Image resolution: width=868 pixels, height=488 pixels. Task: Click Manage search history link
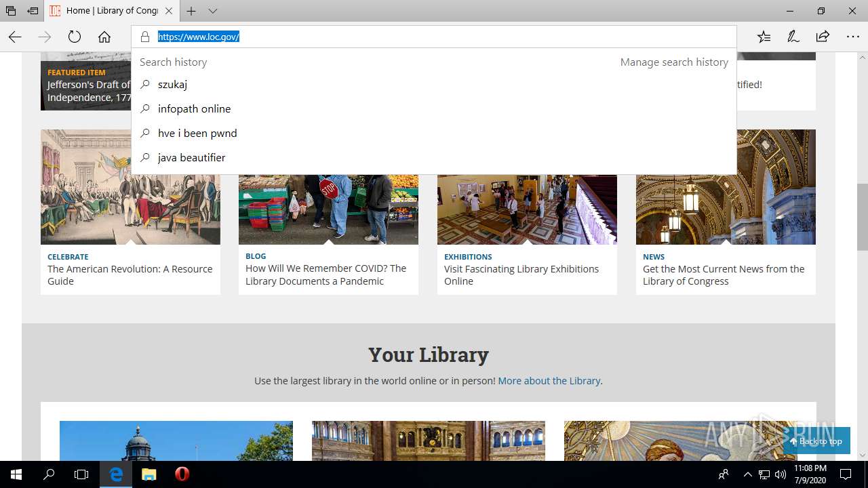[674, 62]
